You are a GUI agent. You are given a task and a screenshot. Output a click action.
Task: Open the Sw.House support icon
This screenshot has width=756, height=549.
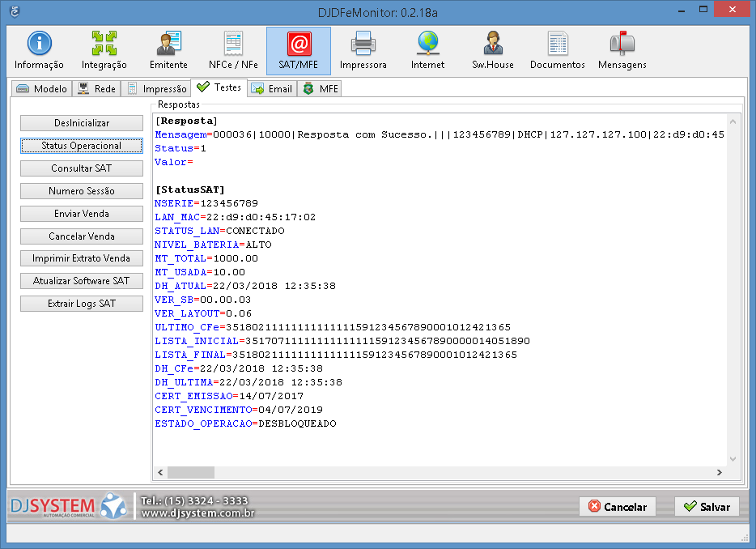click(x=493, y=51)
